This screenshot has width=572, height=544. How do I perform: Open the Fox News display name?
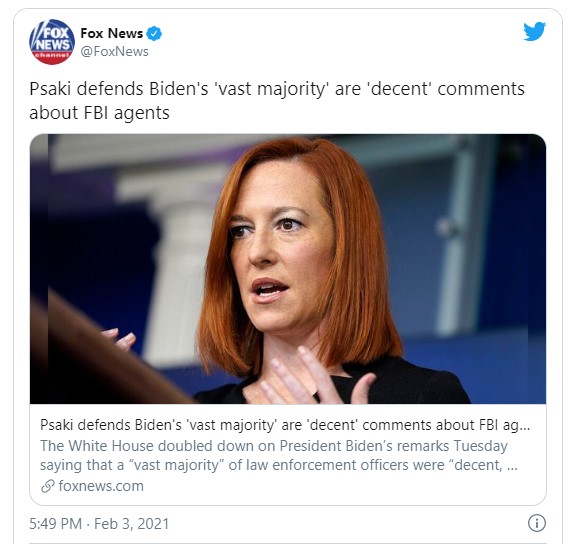point(112,33)
